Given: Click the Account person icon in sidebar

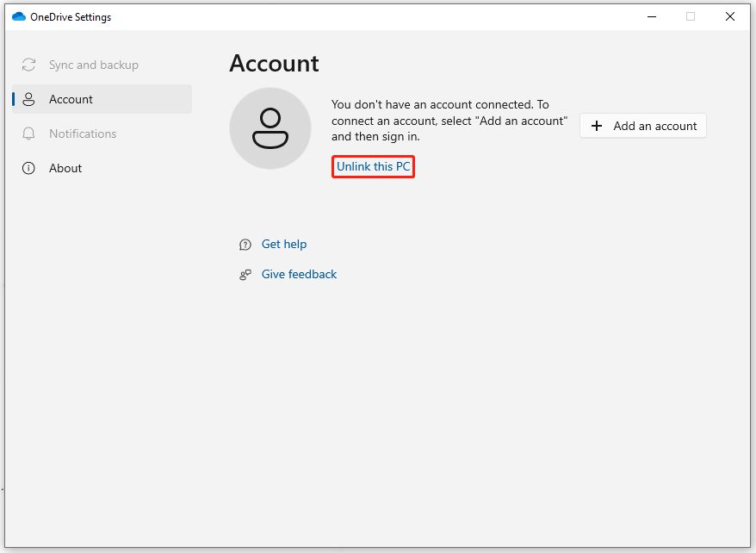Looking at the screenshot, I should click(28, 99).
